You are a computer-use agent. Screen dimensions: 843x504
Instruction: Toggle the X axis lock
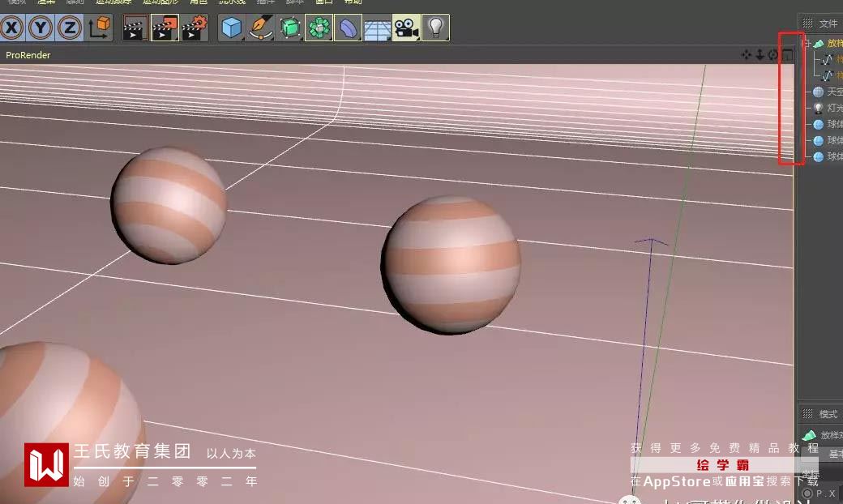[12, 28]
